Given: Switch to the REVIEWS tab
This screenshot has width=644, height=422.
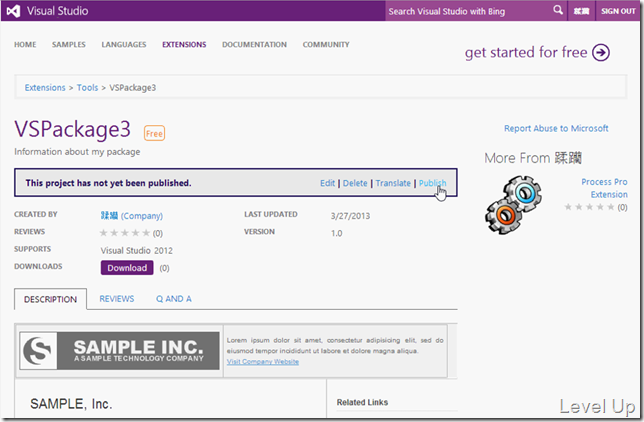Looking at the screenshot, I should tap(117, 299).
